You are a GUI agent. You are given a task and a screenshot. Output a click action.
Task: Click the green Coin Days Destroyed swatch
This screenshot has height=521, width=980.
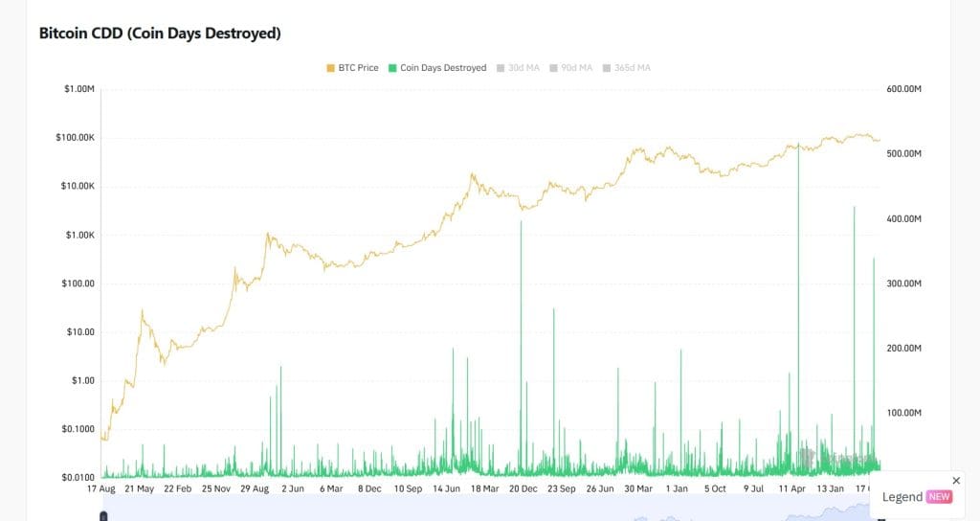[393, 68]
